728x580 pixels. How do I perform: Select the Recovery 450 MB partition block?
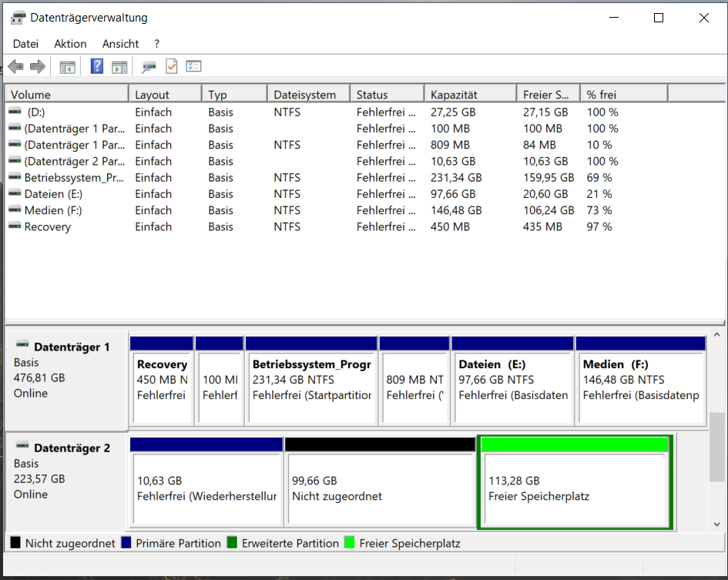pyautogui.click(x=162, y=381)
